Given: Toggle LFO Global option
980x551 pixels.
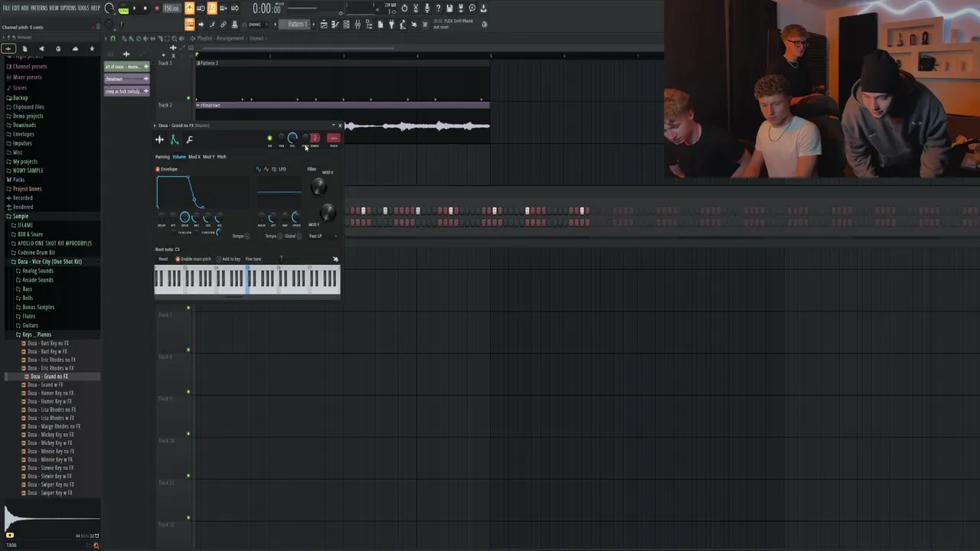Looking at the screenshot, I should coord(293,236).
